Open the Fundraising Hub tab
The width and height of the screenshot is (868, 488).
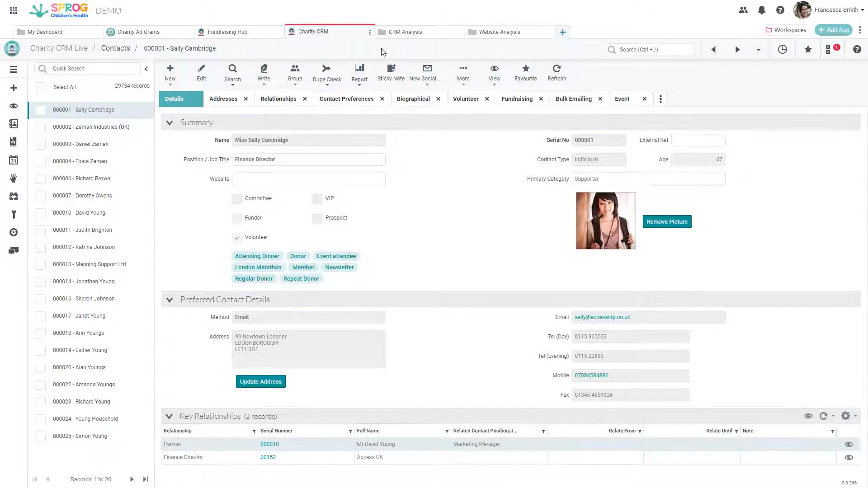tap(227, 32)
